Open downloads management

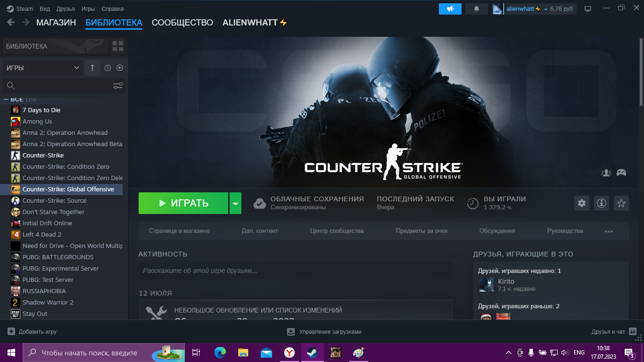[324, 332]
